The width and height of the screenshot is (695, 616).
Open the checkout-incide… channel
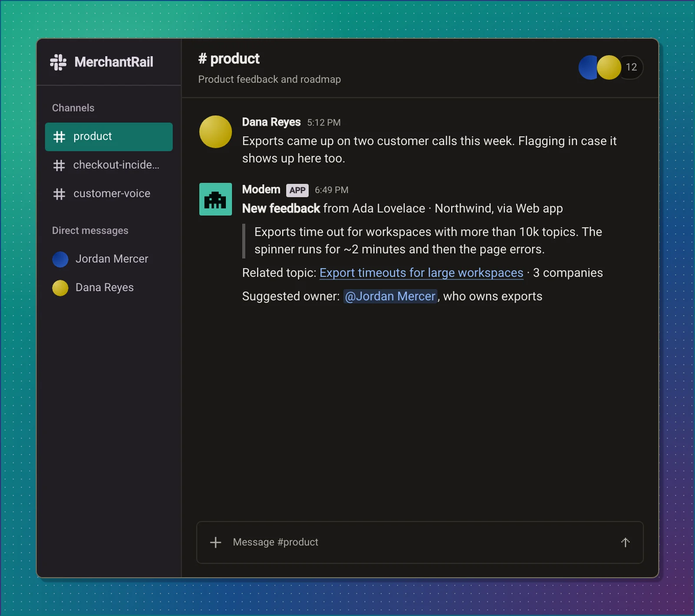[x=109, y=165]
